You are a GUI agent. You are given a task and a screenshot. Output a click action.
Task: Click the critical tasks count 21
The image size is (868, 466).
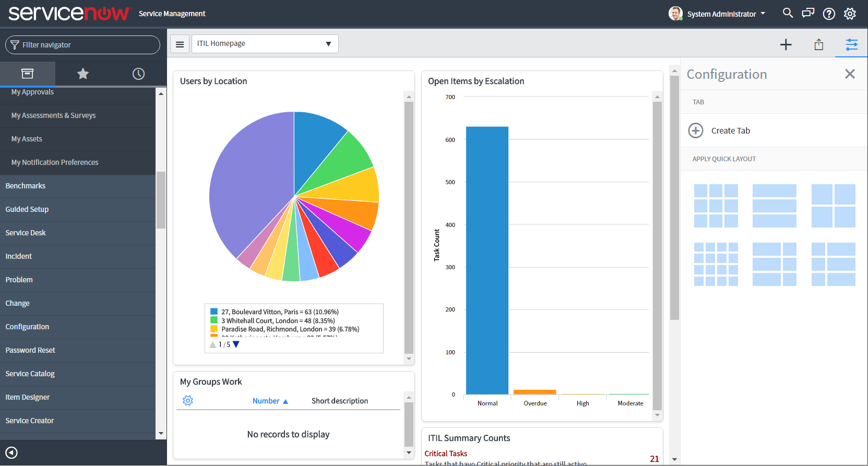[655, 459]
